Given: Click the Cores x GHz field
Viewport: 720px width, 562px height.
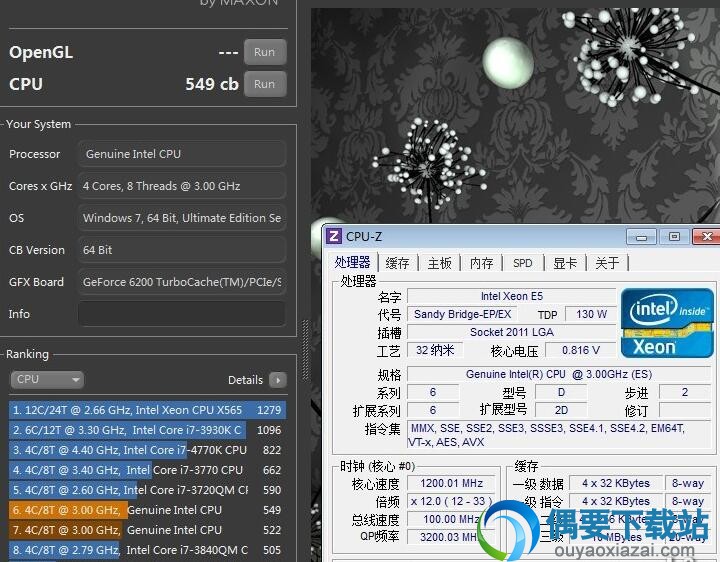Looking at the screenshot, I should [182, 186].
